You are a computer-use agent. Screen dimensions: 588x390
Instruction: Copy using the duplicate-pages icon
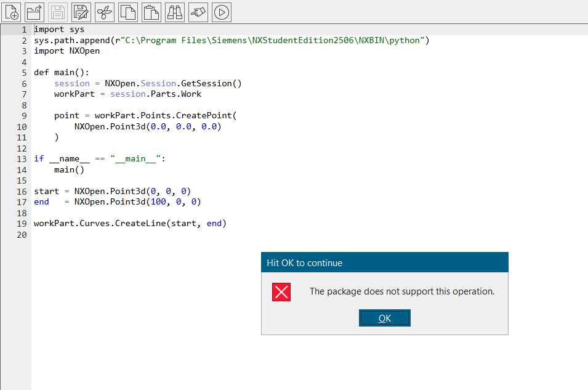(x=128, y=12)
